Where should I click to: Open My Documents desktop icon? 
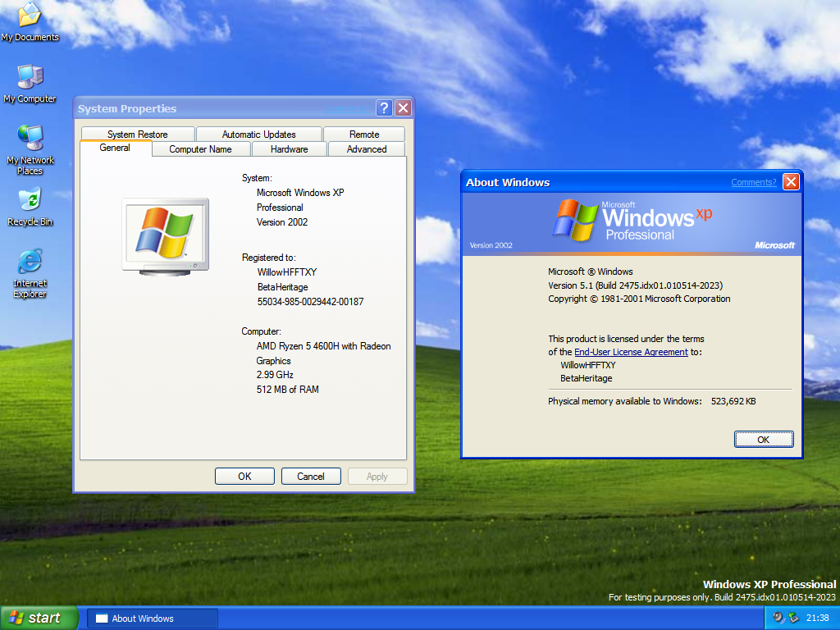30,22
